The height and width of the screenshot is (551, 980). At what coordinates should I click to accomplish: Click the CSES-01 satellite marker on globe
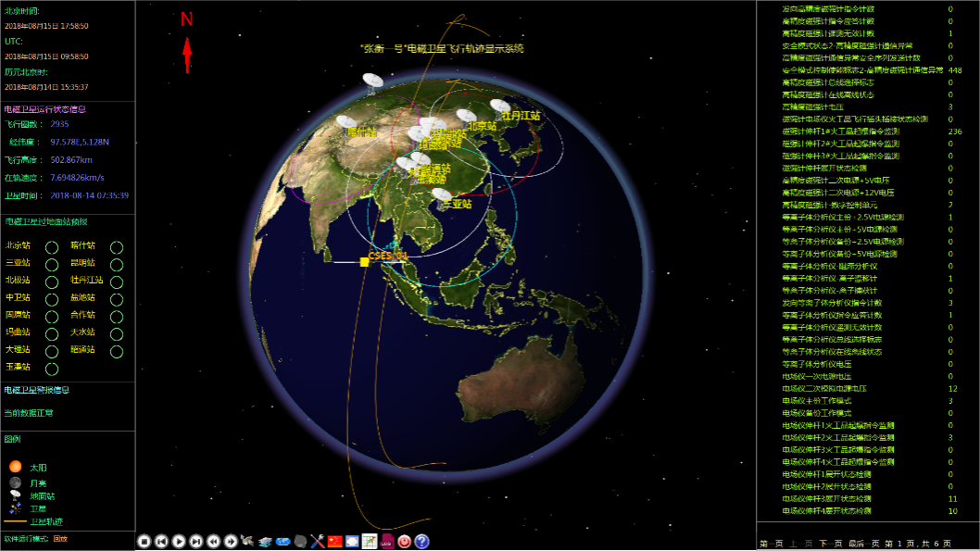coord(365,262)
